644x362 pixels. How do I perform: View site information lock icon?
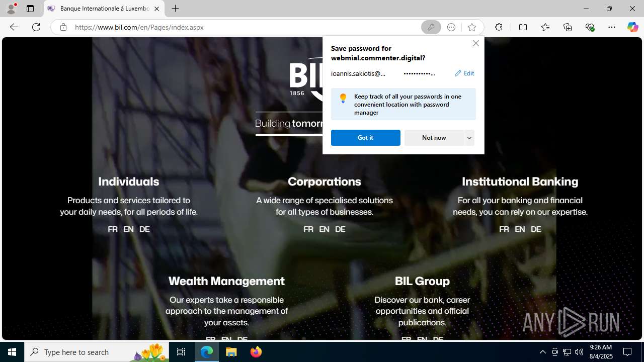pyautogui.click(x=63, y=27)
